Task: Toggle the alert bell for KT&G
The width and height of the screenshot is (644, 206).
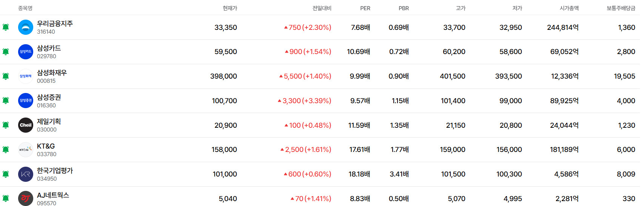Action: [6, 150]
